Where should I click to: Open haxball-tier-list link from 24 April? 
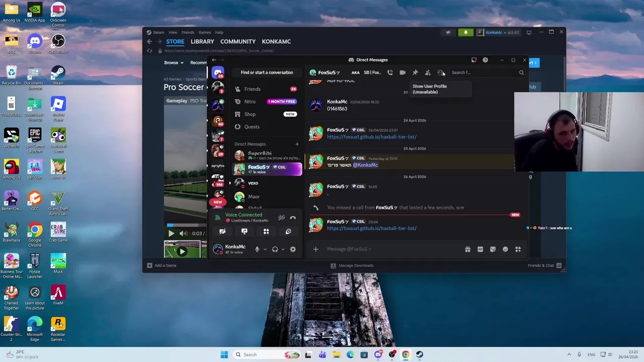coord(371,137)
